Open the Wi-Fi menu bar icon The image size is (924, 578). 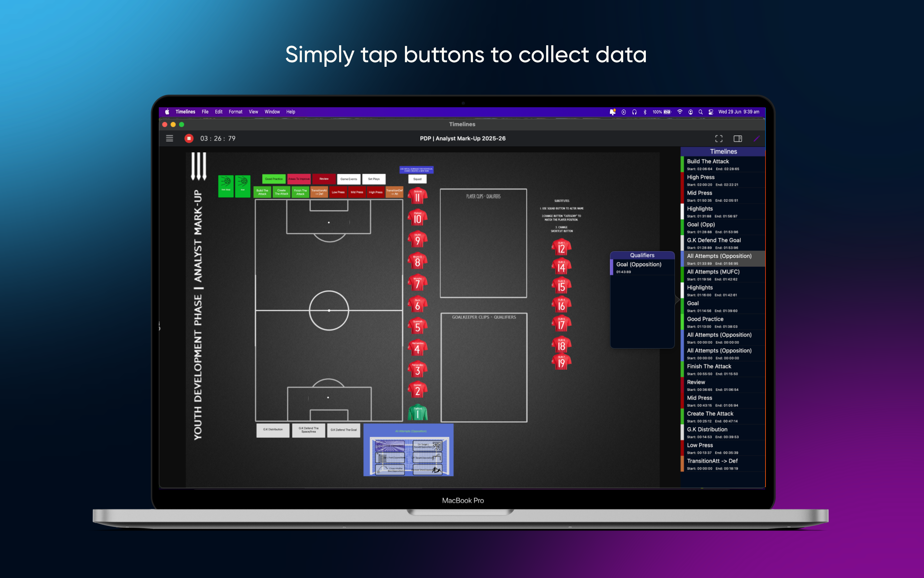pos(680,112)
